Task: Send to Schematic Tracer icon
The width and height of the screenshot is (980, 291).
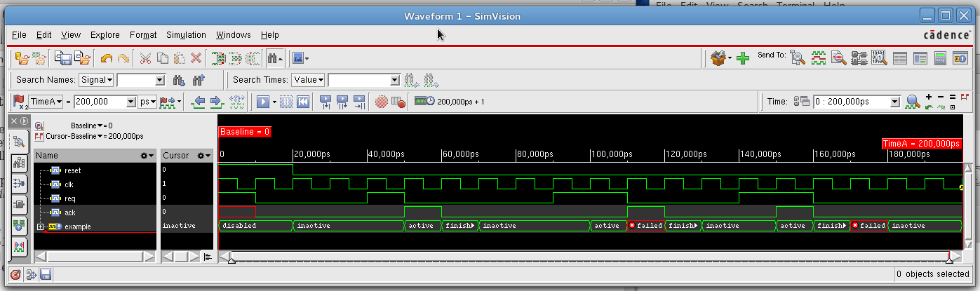Action: tap(859, 59)
